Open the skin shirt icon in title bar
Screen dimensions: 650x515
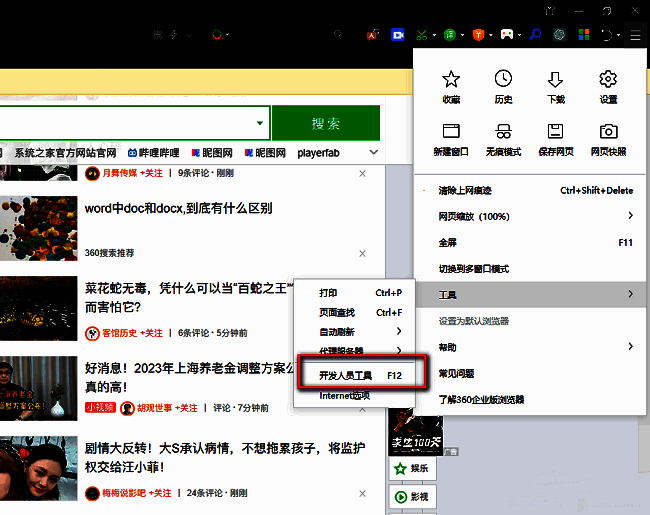coord(550,11)
